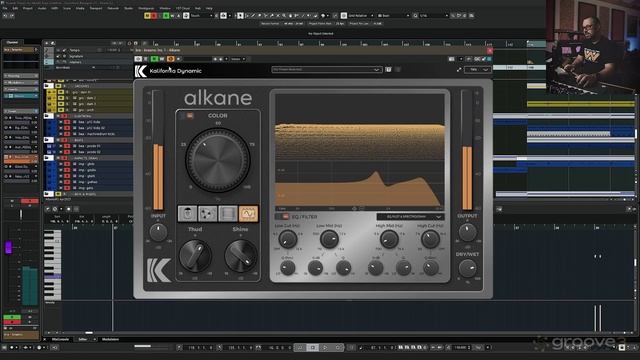Toggle global Mute M button in toolbar
This screenshot has height=360, width=640.
tap(147, 16)
